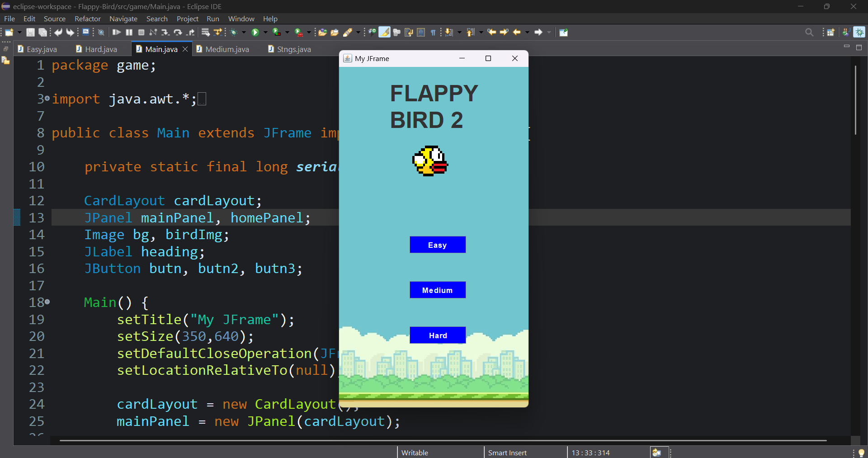Expand the folded import block on line 3

click(x=47, y=99)
